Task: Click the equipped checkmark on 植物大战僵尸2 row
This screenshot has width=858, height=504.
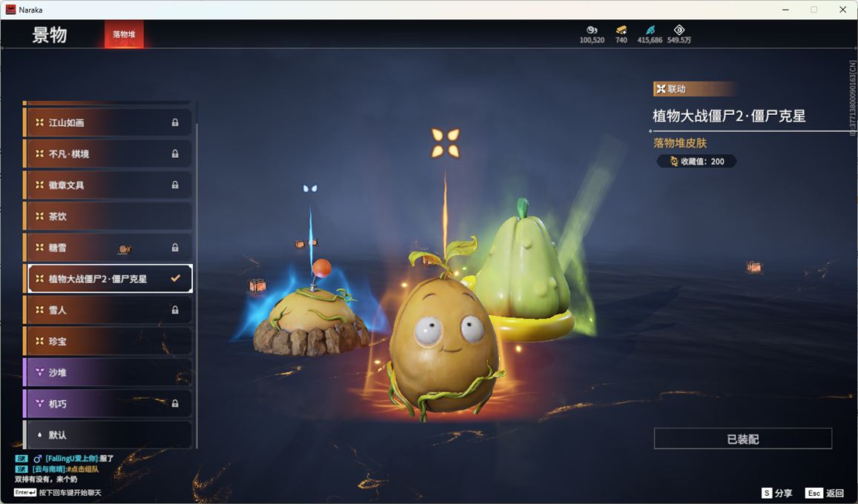Action: click(x=175, y=278)
